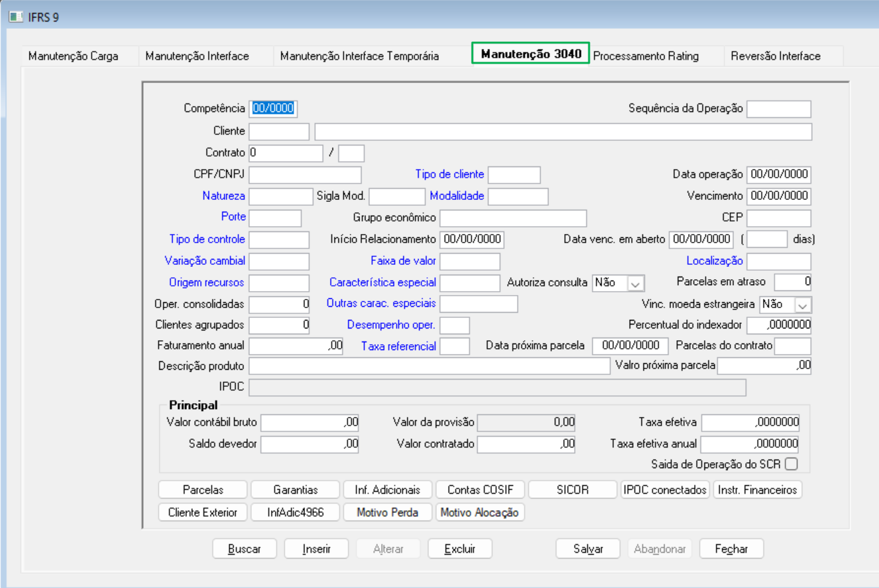Image resolution: width=879 pixels, height=588 pixels.
Task: Switch to the Reversão Interface tab
Action: [x=775, y=56]
